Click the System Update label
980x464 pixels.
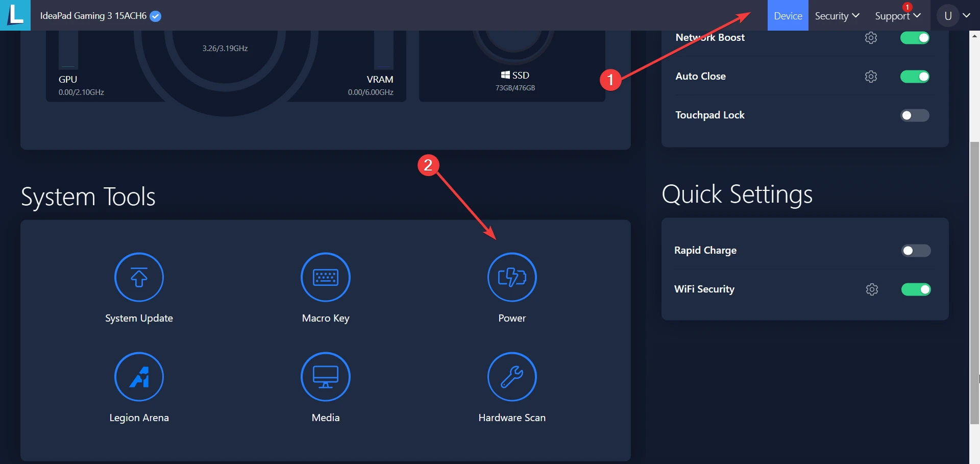[x=139, y=318]
